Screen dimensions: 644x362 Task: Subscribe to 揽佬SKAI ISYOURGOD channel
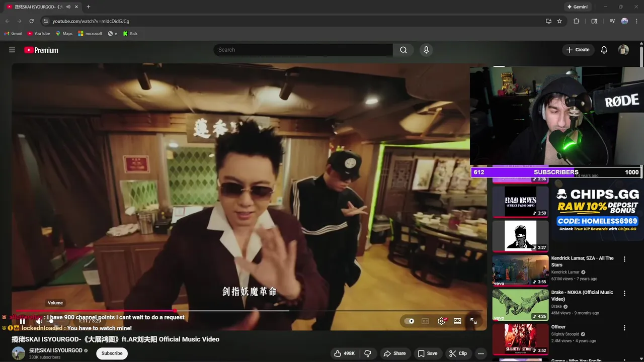112,353
